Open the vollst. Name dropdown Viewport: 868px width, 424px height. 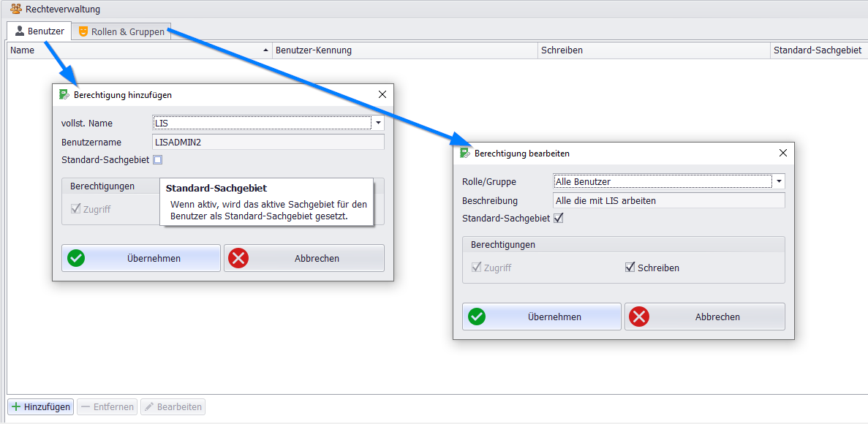pos(378,123)
